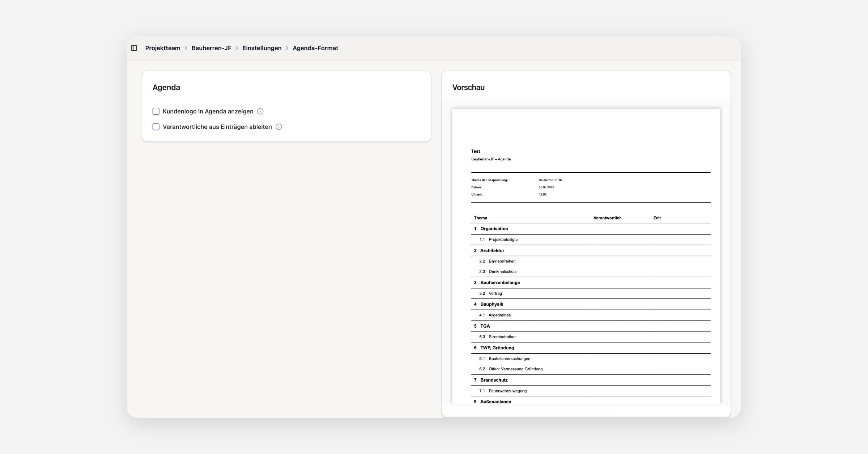Open Bauherren-JF in the breadcrumb
This screenshot has width=868, height=454.
[x=211, y=48]
